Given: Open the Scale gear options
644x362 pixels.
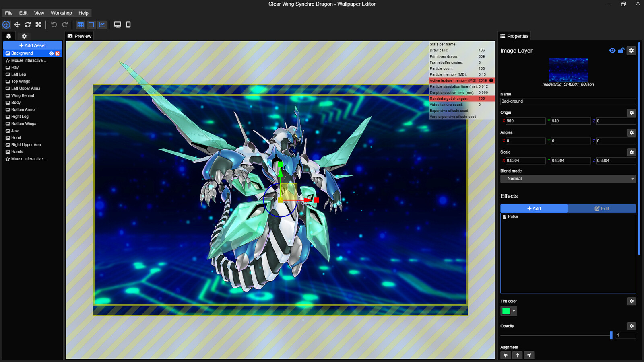Looking at the screenshot, I should (x=632, y=152).
